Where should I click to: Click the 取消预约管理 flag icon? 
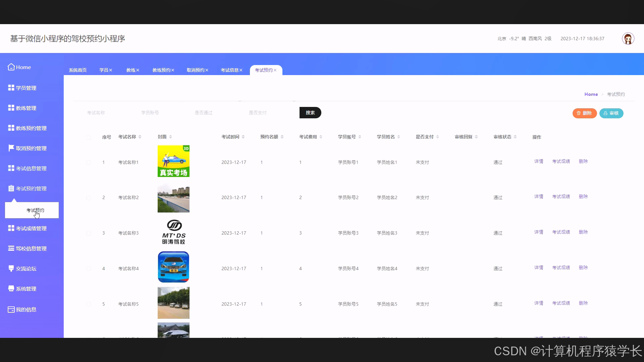pos(11,148)
